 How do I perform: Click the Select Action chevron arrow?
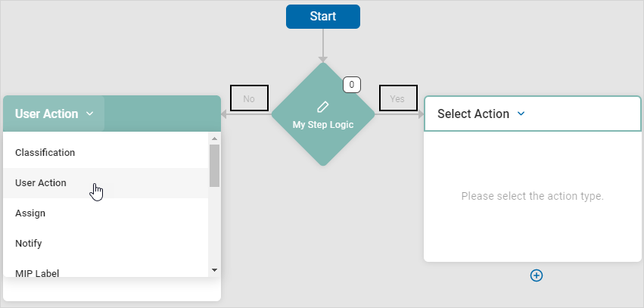(521, 114)
